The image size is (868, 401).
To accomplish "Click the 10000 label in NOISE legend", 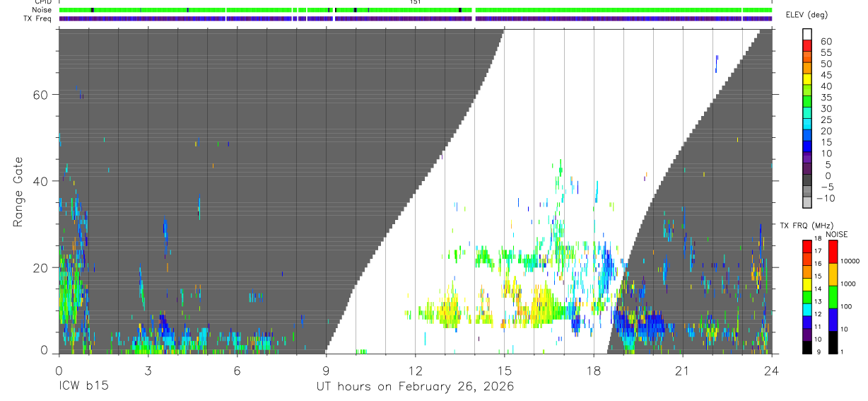I will click(850, 262).
